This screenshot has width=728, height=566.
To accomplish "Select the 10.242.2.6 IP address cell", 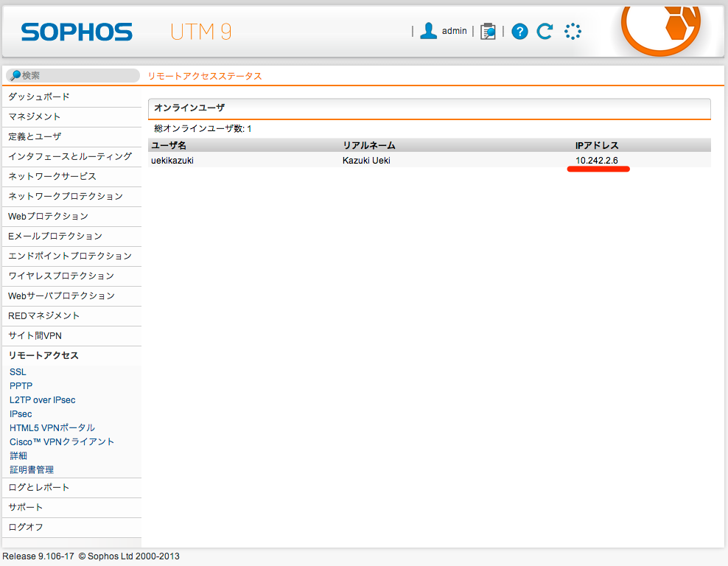I will [x=597, y=161].
